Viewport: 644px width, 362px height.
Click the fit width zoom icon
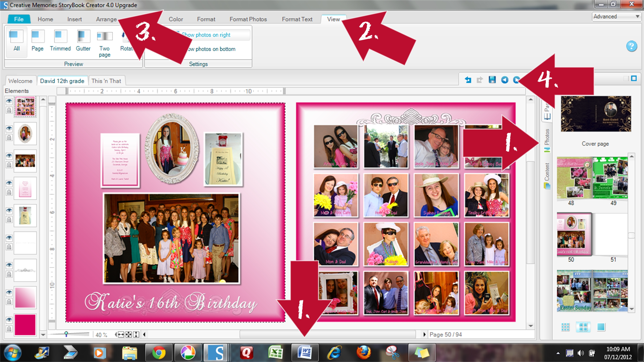point(121,335)
